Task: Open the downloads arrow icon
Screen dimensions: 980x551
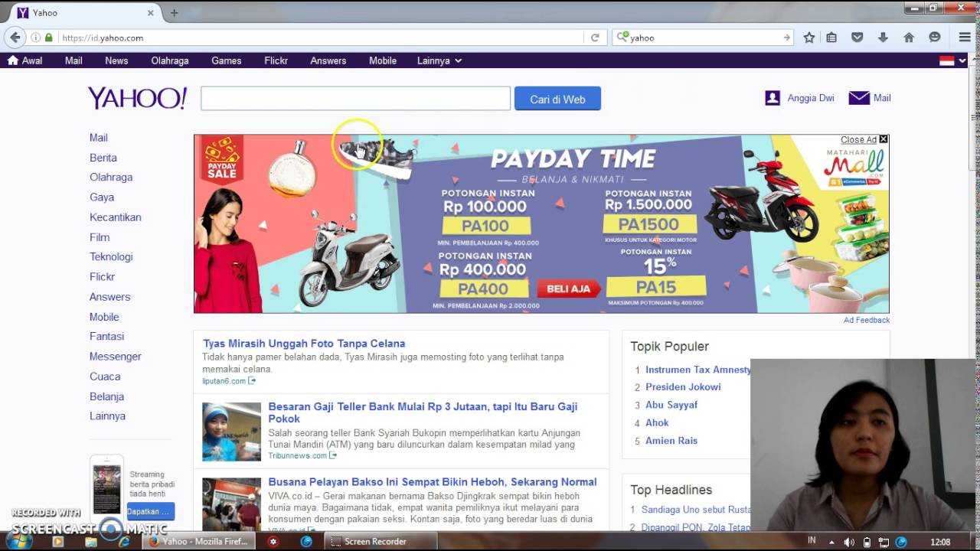Action: (883, 37)
